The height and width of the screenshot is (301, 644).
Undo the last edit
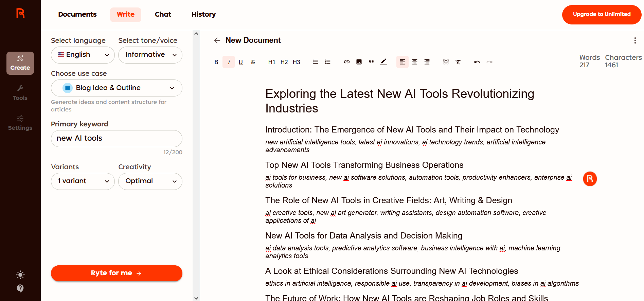[x=477, y=62]
